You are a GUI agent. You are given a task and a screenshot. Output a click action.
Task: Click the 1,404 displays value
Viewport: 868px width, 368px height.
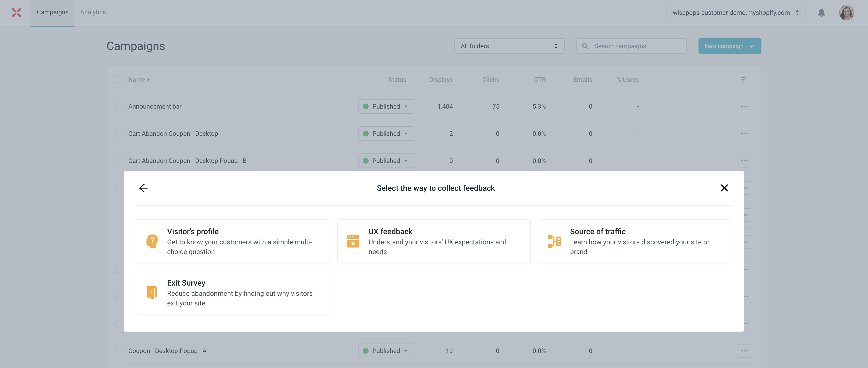[445, 107]
